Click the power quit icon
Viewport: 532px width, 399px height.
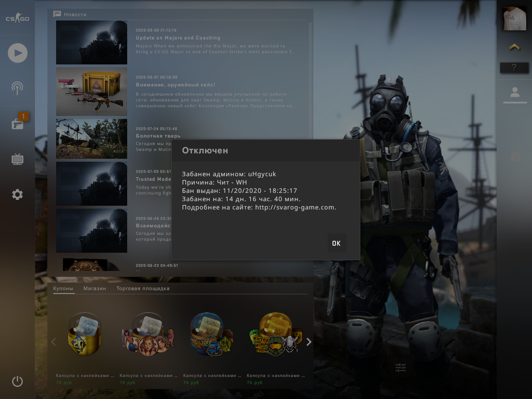pyautogui.click(x=17, y=381)
